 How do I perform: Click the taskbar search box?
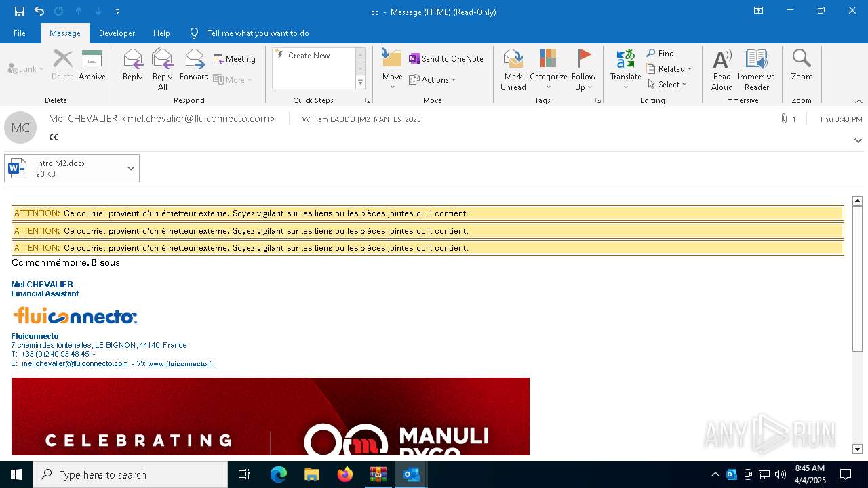point(130,474)
